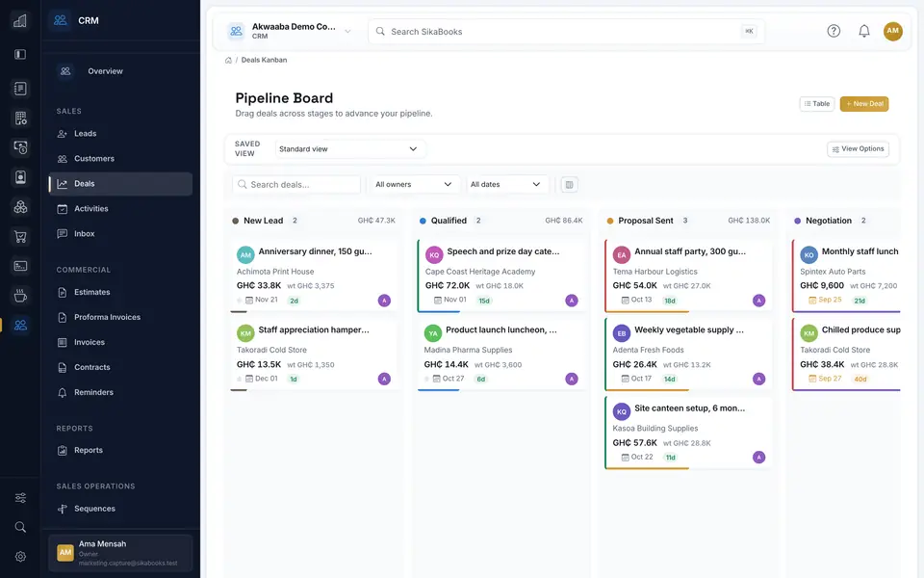
Task: Click the magnifier icon in the bottom rail
Action: (x=20, y=527)
